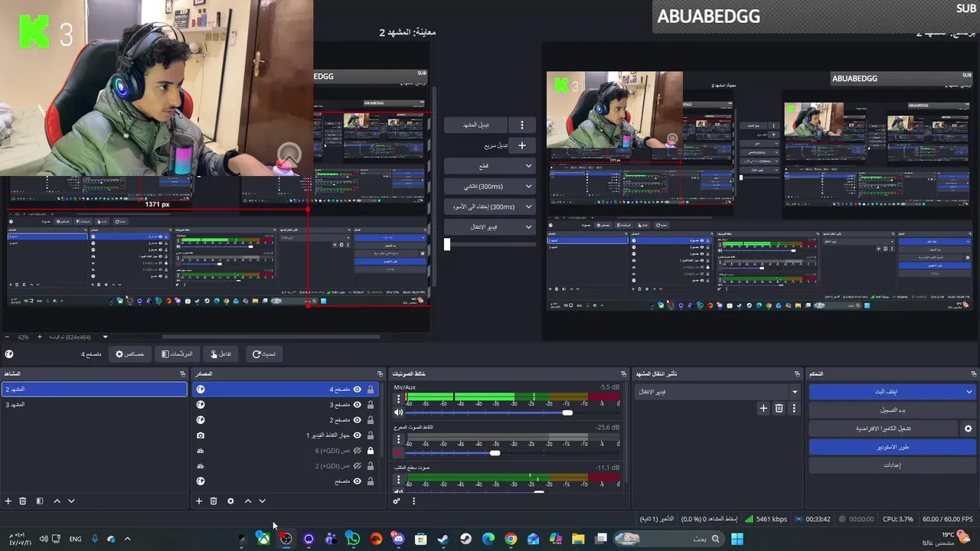Remove the selected source via trash icon
Image resolution: width=980 pixels, height=551 pixels.
click(x=214, y=501)
